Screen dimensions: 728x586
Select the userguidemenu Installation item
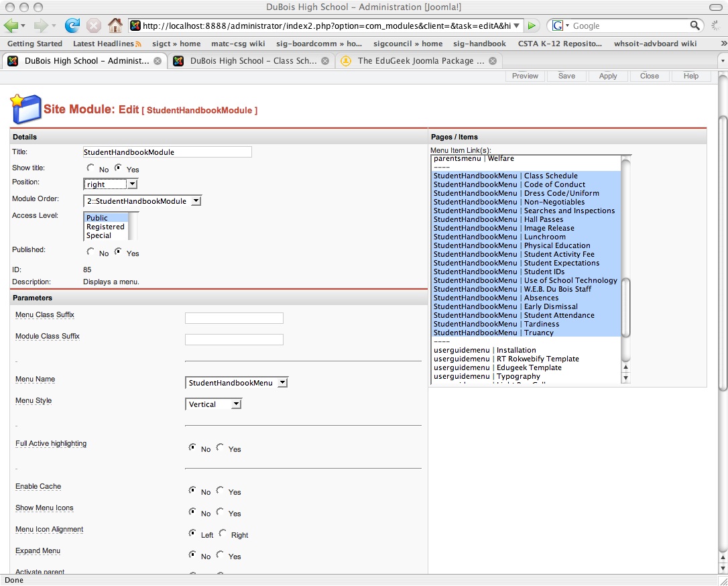(x=526, y=350)
